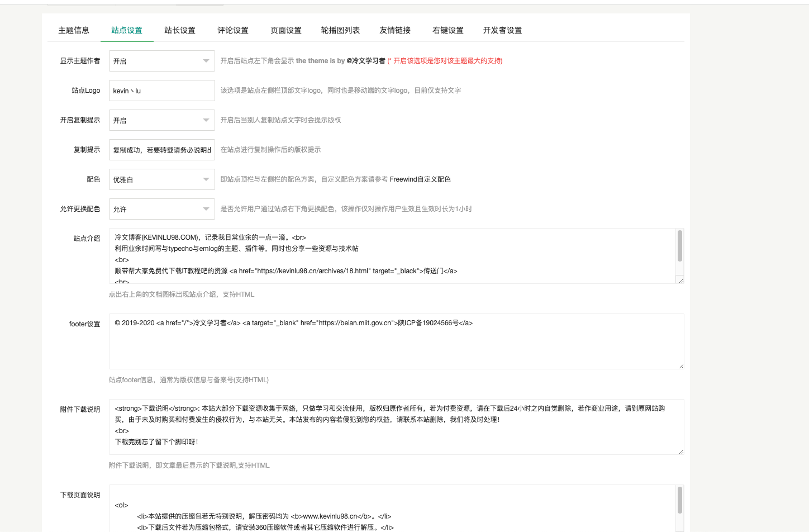Open the 开发者设置 tab
The height and width of the screenshot is (532, 809).
502,30
